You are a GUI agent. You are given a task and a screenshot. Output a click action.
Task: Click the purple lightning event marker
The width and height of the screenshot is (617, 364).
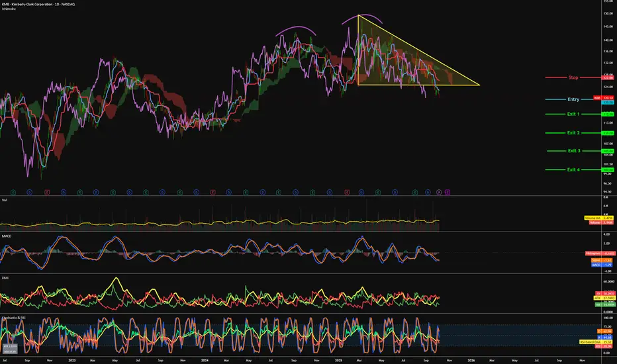click(439, 191)
